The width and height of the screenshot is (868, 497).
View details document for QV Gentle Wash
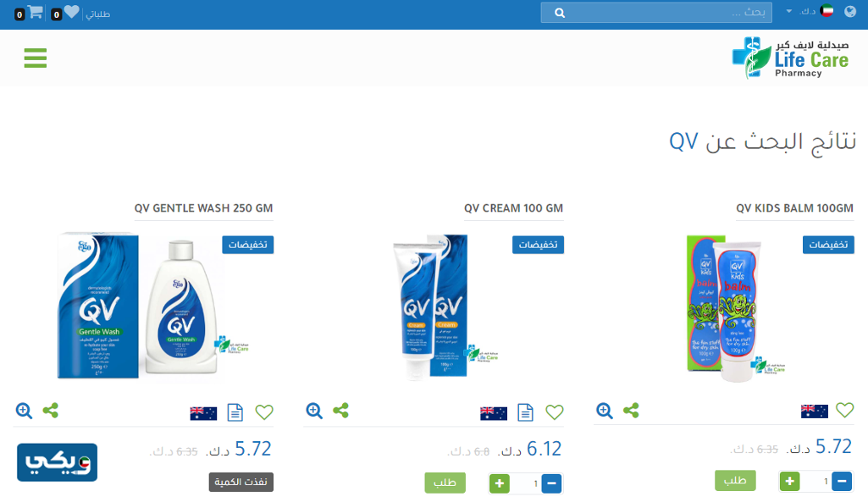[x=235, y=412]
